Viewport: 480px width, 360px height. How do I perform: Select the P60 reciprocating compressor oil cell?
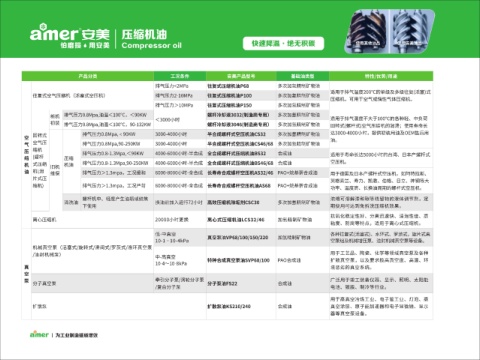click(x=241, y=86)
